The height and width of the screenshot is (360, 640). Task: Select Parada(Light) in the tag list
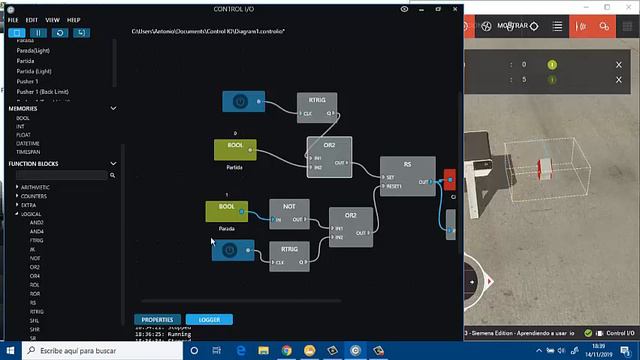click(33, 51)
